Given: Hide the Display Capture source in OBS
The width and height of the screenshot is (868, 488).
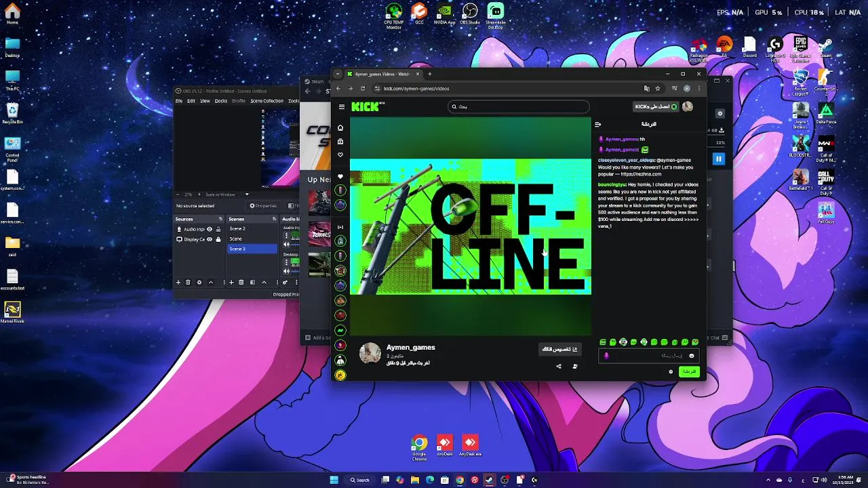Looking at the screenshot, I should [x=210, y=239].
